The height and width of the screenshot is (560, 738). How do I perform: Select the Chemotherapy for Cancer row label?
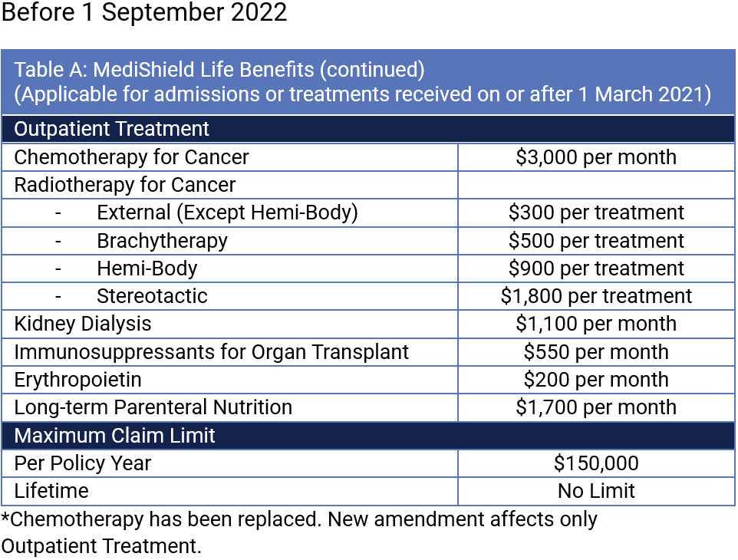[x=131, y=157]
